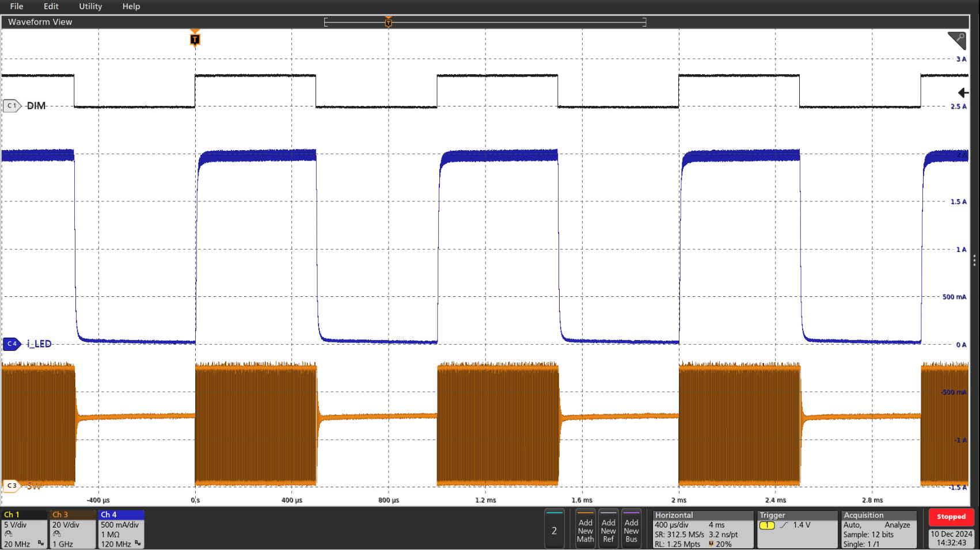This screenshot has width=980, height=550.
Task: Click the Analyze text in Acquisition badge
Action: pos(897,525)
